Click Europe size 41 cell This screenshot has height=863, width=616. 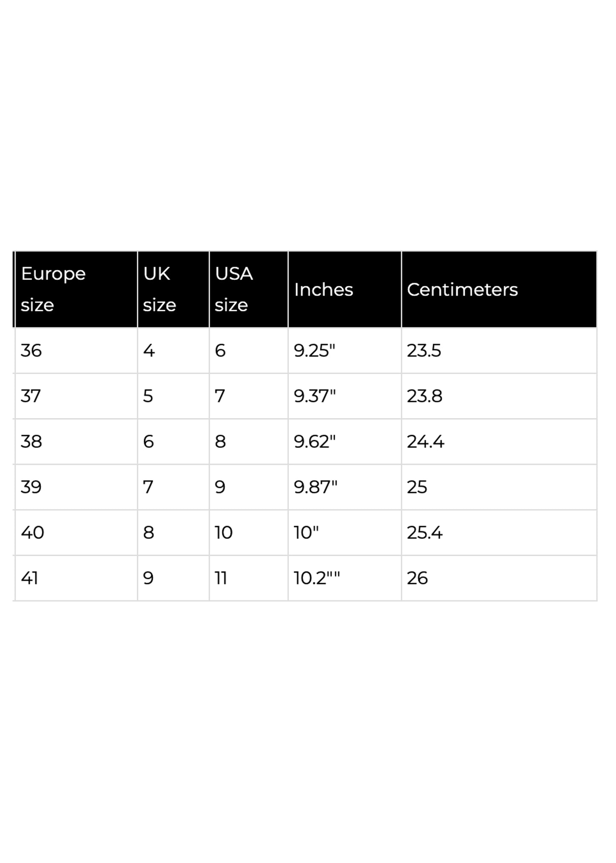pos(29,578)
